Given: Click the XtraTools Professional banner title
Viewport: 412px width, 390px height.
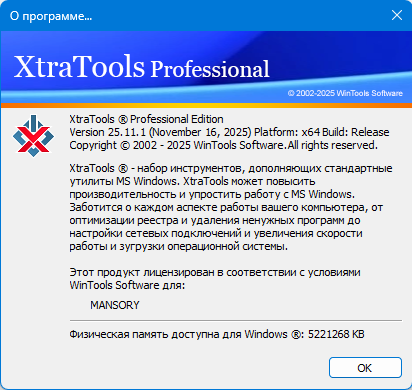Looking at the screenshot, I should (141, 67).
